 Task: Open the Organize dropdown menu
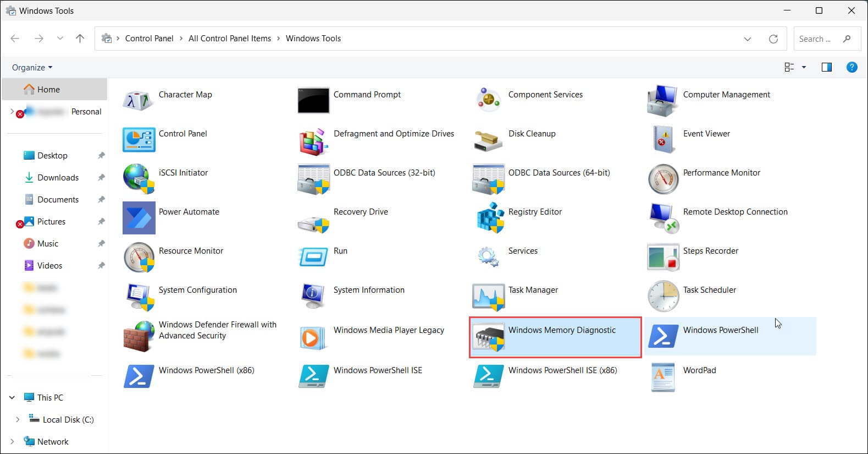click(32, 68)
